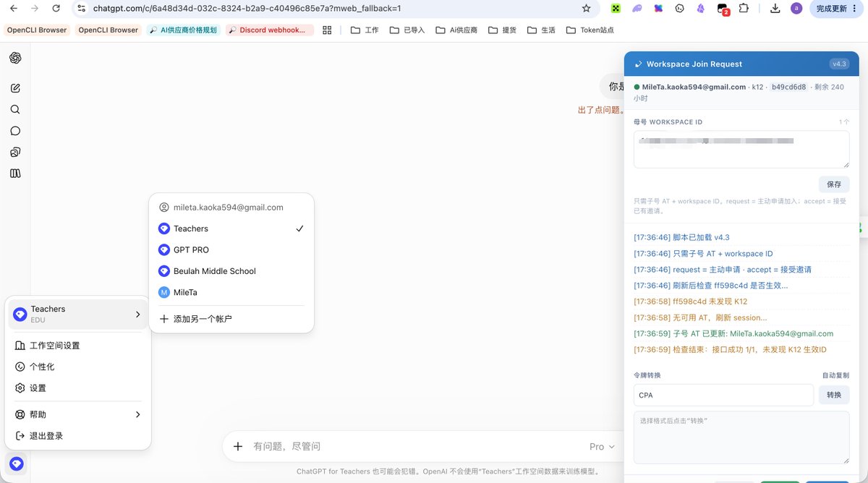Start a new chat with the compose icon

[15, 88]
